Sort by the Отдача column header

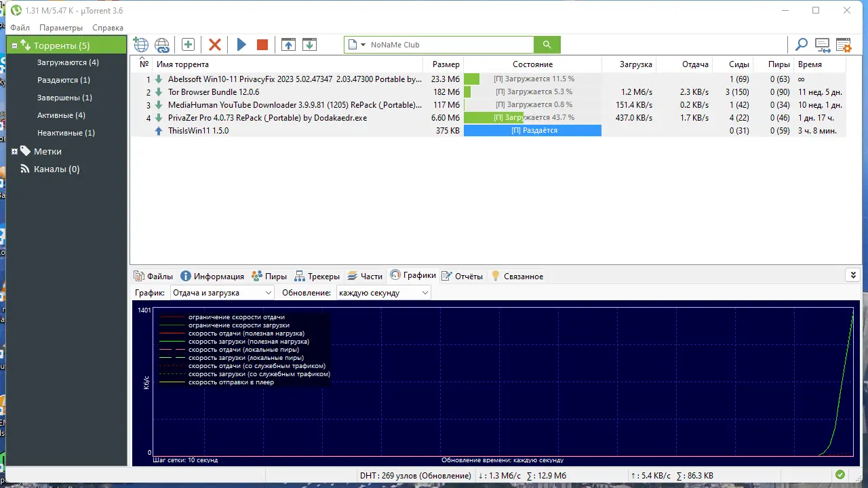point(684,64)
